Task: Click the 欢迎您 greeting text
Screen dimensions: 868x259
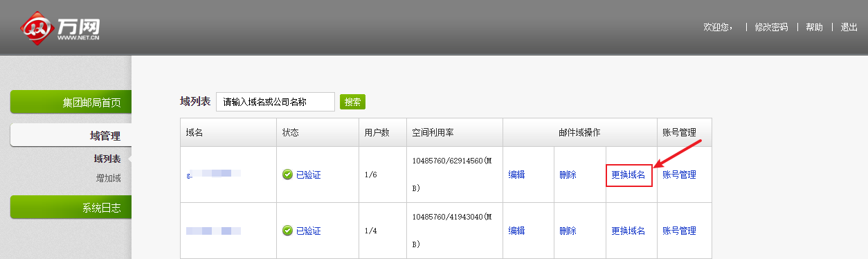Action: click(718, 27)
